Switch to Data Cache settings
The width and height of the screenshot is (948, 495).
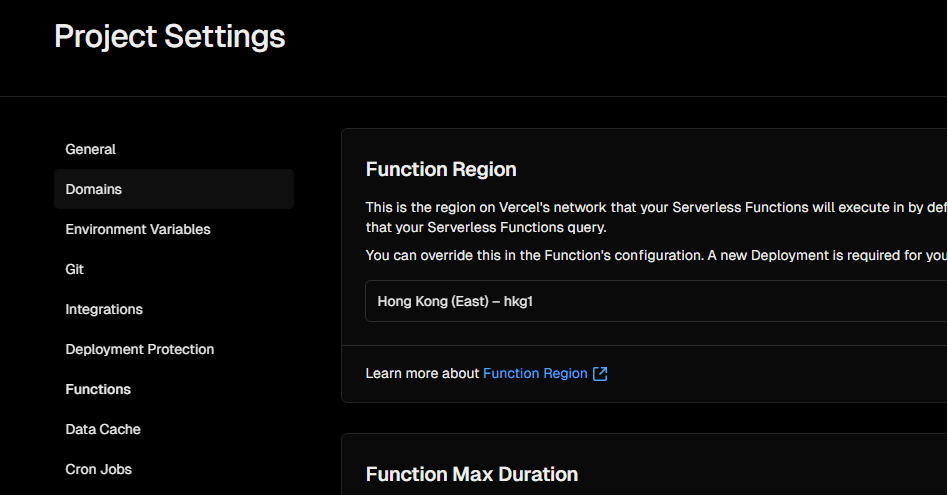click(103, 430)
